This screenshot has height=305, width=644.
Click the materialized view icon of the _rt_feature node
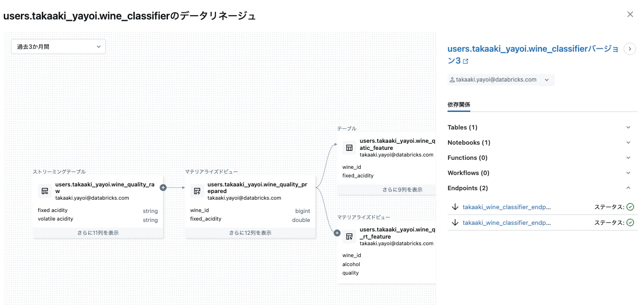tap(349, 236)
